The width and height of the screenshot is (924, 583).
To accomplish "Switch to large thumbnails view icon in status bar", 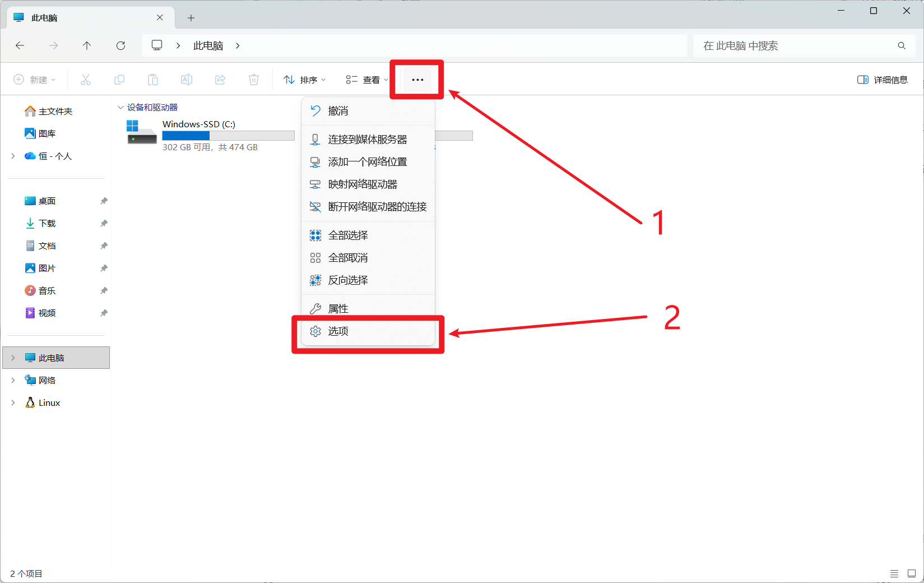I will tap(912, 573).
